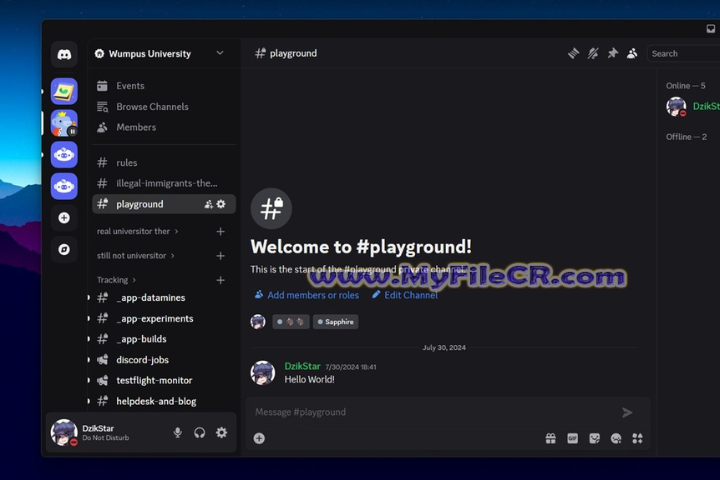720x480 pixels.
Task: Open illegal-immigrants-the... channel
Action: click(x=164, y=183)
